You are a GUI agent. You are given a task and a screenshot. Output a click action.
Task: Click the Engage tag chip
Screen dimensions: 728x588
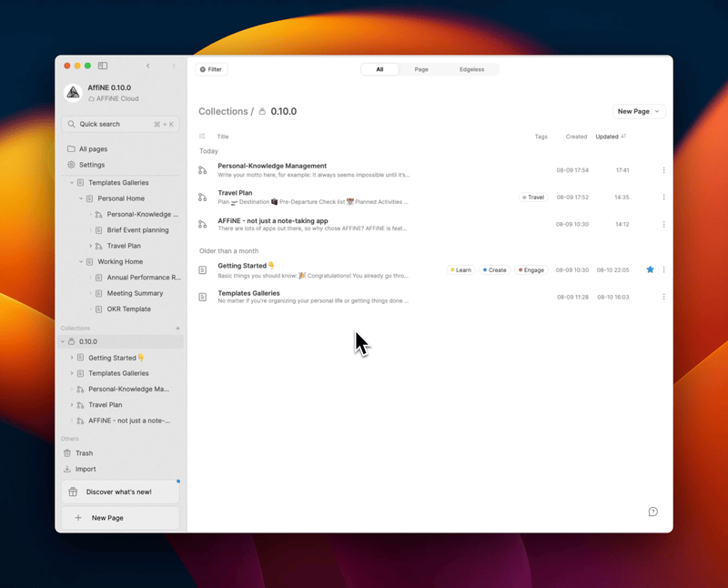pos(531,269)
